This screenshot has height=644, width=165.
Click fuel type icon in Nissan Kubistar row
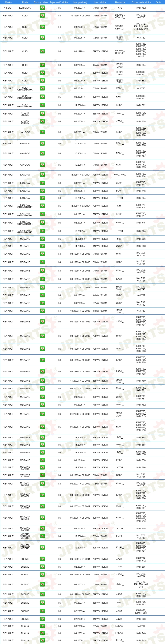tap(42, 8)
